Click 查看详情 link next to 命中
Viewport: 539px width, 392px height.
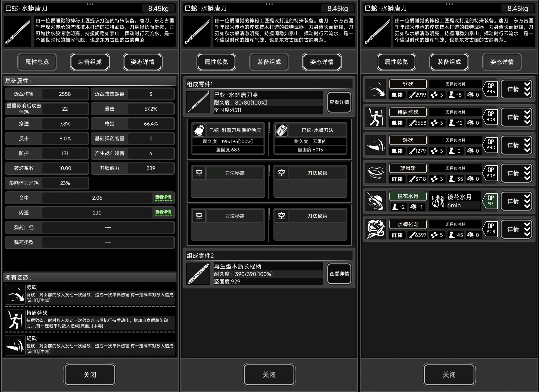pyautogui.click(x=163, y=197)
